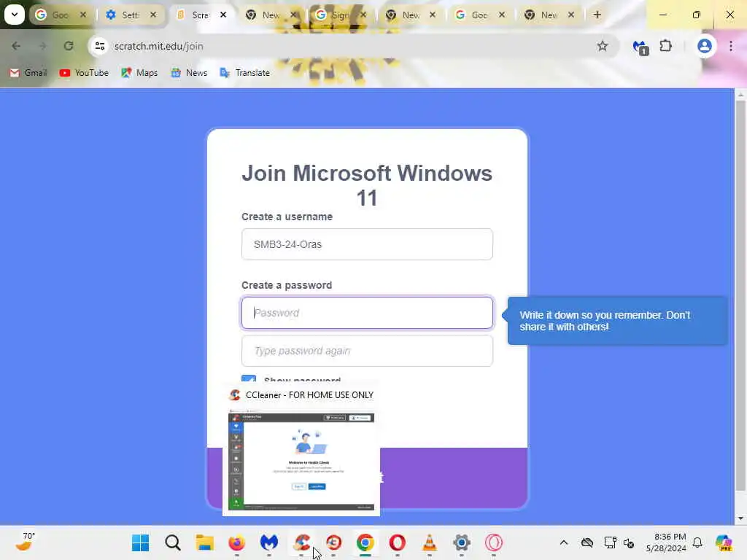Open CCleaner from taskbar

[301, 542]
